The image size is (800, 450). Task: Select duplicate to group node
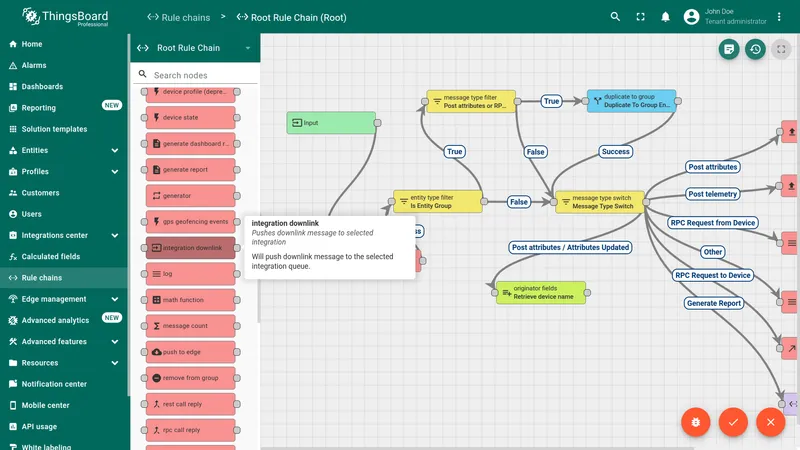click(x=631, y=101)
